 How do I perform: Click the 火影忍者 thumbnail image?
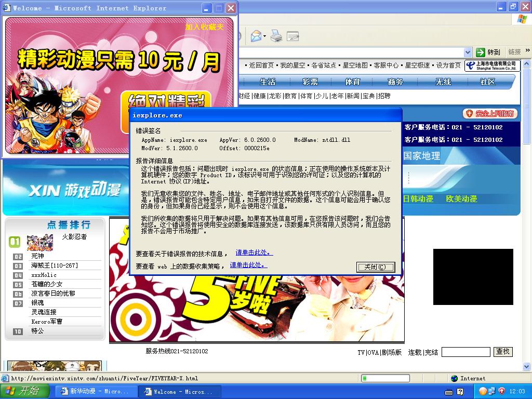pyautogui.click(x=40, y=242)
